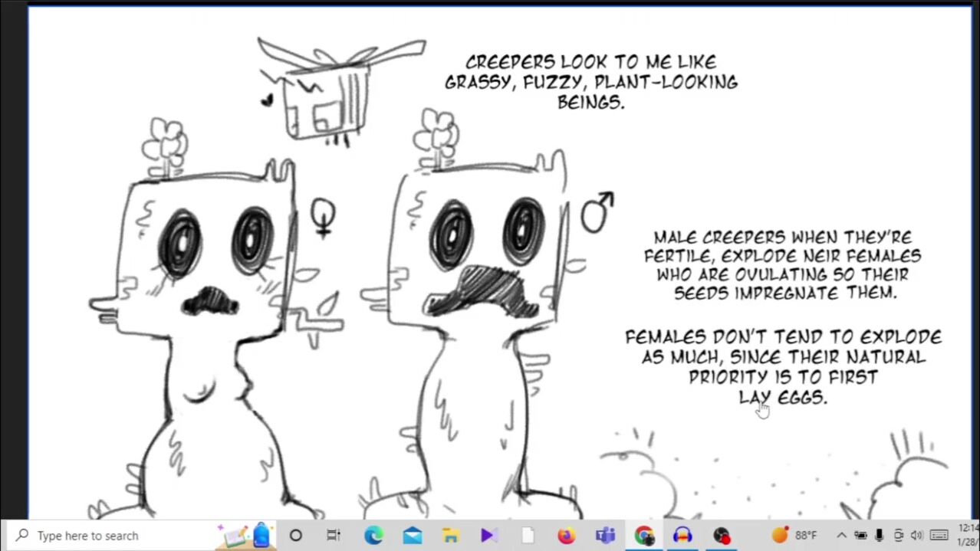This screenshot has width=980, height=551.
Task: Switch to the Google Chrome window
Action: coord(644,536)
